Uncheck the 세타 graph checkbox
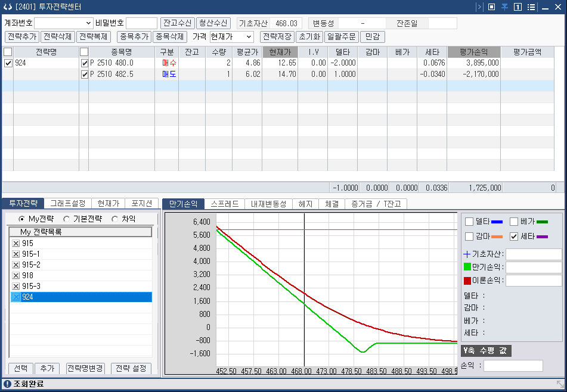Viewport: 567px width, 392px height. click(x=514, y=237)
